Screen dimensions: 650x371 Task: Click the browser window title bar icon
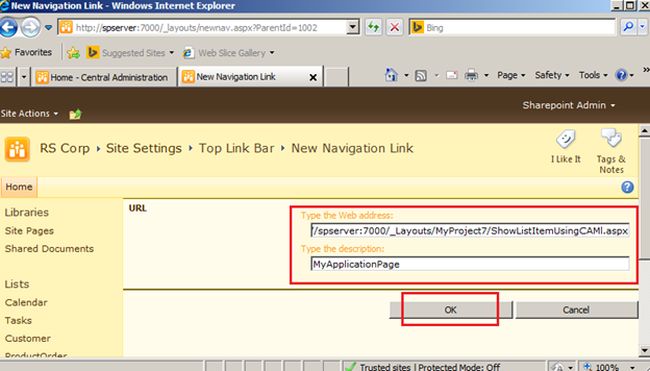(5, 6)
